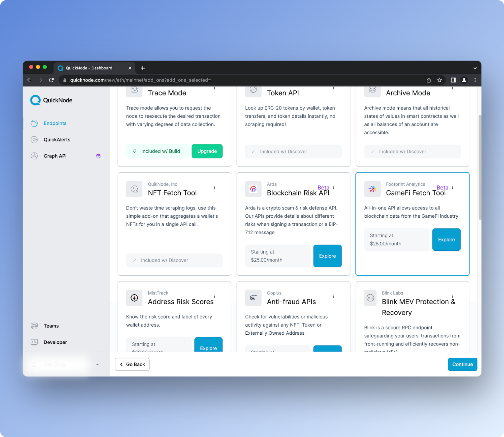This screenshot has width=504, height=437.
Task: Select Endpoints menu item in sidebar
Action: [55, 124]
